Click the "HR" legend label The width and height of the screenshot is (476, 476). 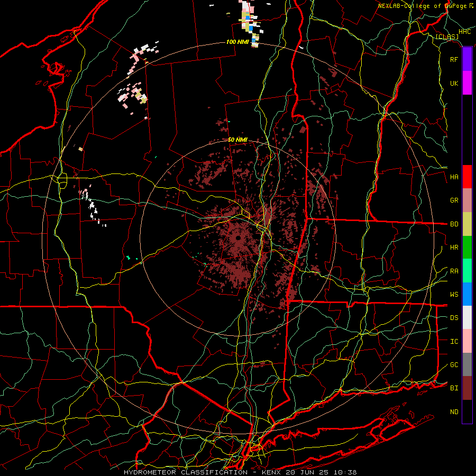click(454, 248)
